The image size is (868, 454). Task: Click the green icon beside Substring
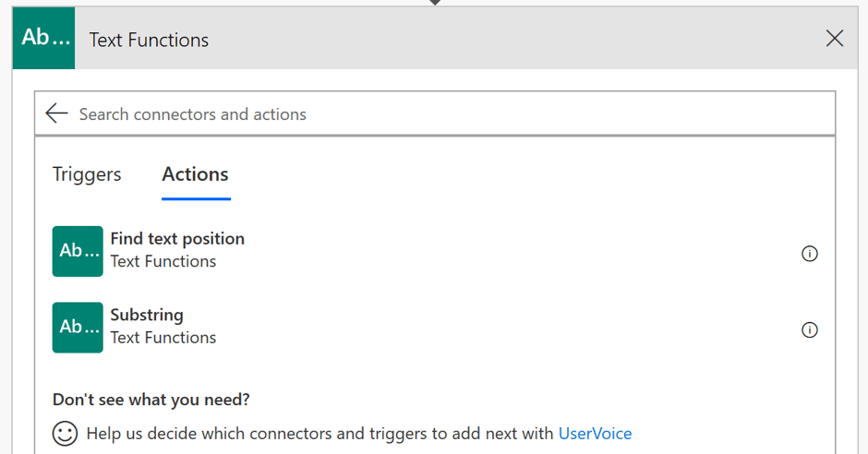[78, 328]
